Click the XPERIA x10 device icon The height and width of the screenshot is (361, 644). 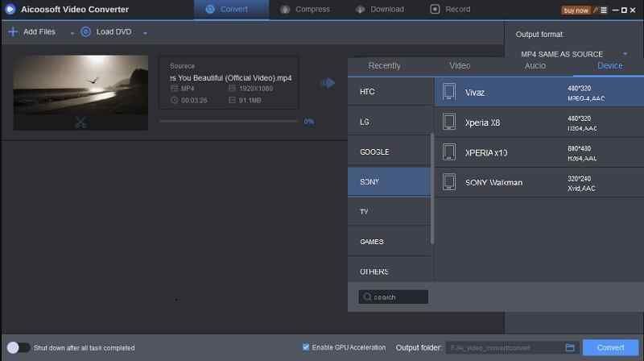click(449, 151)
